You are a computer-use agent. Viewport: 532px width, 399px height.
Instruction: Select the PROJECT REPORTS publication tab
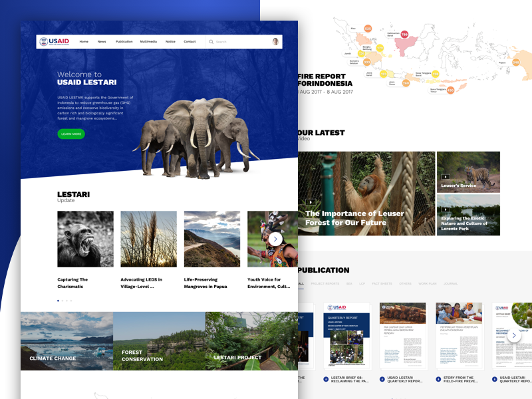[325, 283]
